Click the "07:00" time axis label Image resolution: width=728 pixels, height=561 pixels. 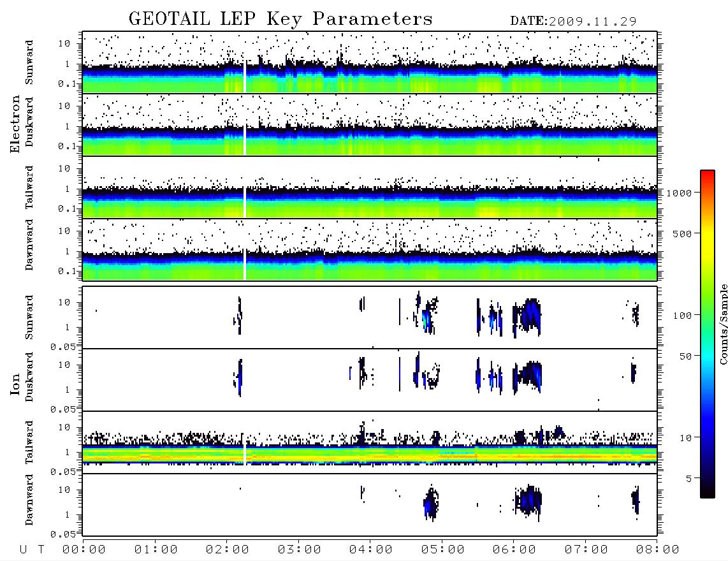coord(586,550)
